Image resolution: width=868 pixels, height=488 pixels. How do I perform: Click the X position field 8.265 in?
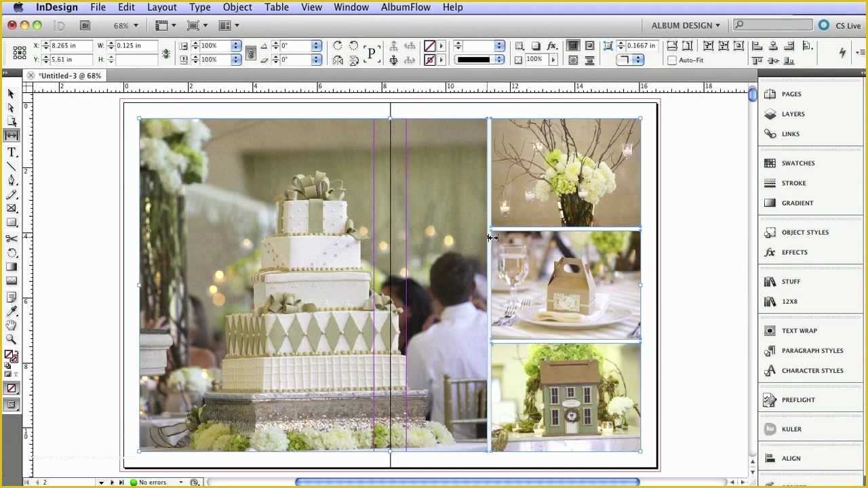(x=70, y=45)
